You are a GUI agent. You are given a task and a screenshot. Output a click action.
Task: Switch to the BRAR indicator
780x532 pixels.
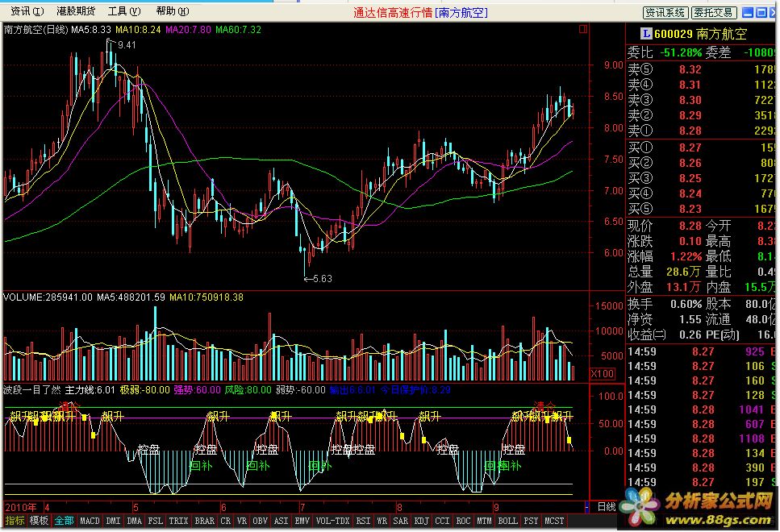[x=204, y=521]
